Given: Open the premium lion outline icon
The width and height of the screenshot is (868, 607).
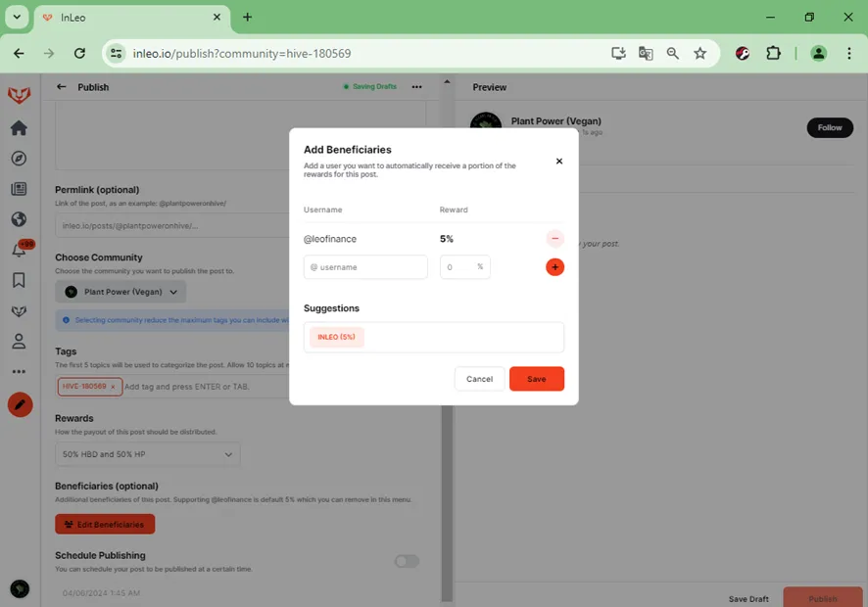Looking at the screenshot, I should coord(19,311).
